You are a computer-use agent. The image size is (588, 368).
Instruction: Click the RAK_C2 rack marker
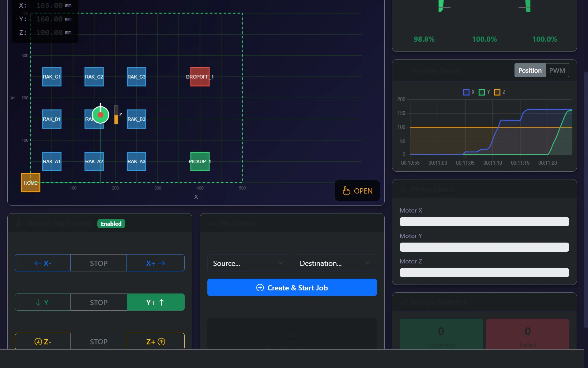coord(94,77)
